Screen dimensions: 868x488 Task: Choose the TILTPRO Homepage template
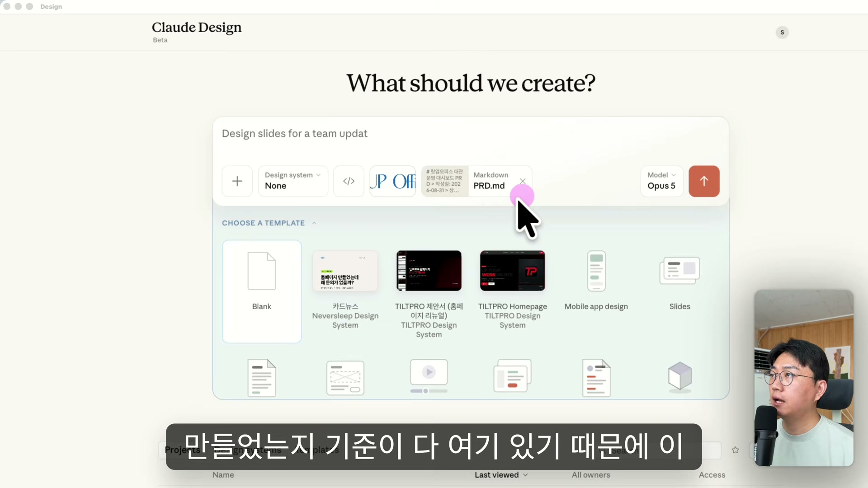click(x=513, y=291)
